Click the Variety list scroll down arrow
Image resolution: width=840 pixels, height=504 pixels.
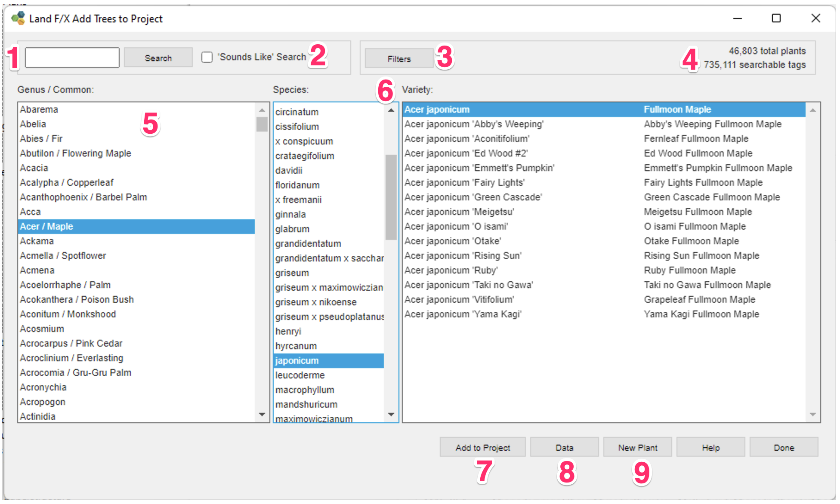click(812, 415)
